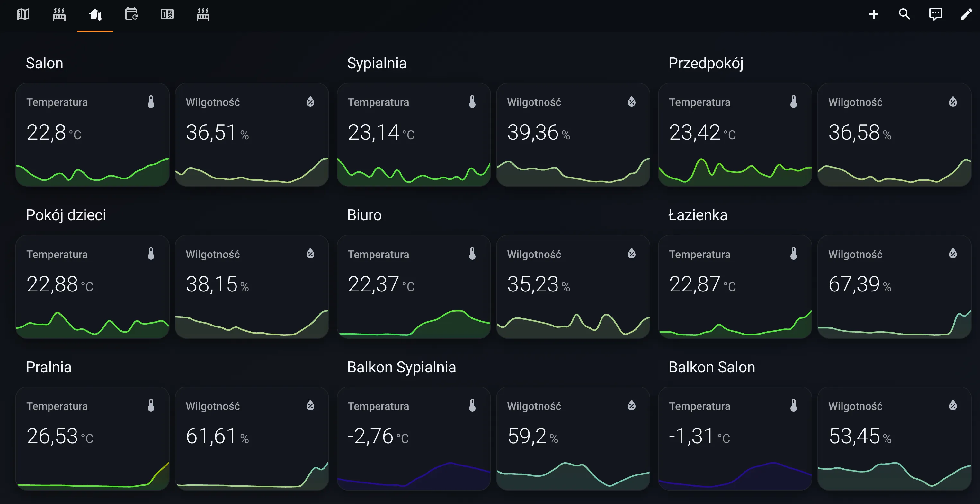Click the plus icon to add a card
Image resolution: width=980 pixels, height=504 pixels.
tap(873, 14)
